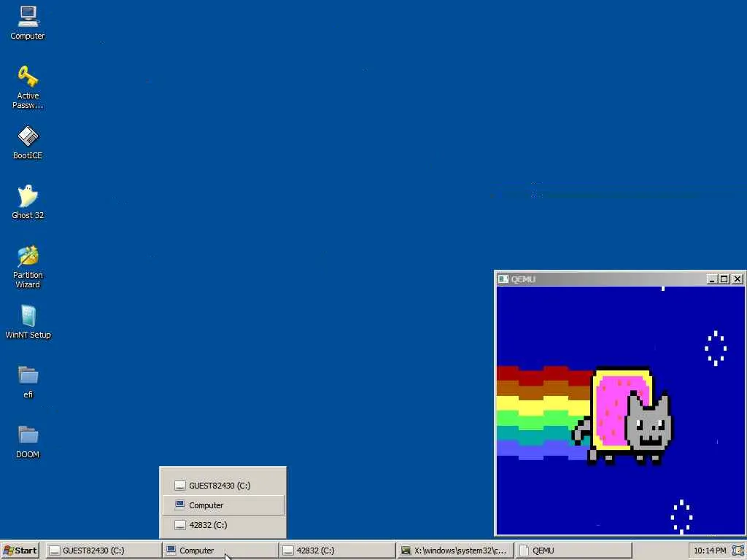747x560 pixels.
Task: Click the Start button
Action: point(20,551)
